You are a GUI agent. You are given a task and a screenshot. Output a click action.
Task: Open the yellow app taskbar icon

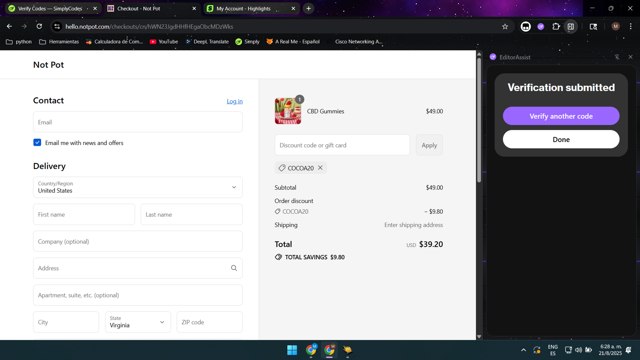[x=347, y=350]
